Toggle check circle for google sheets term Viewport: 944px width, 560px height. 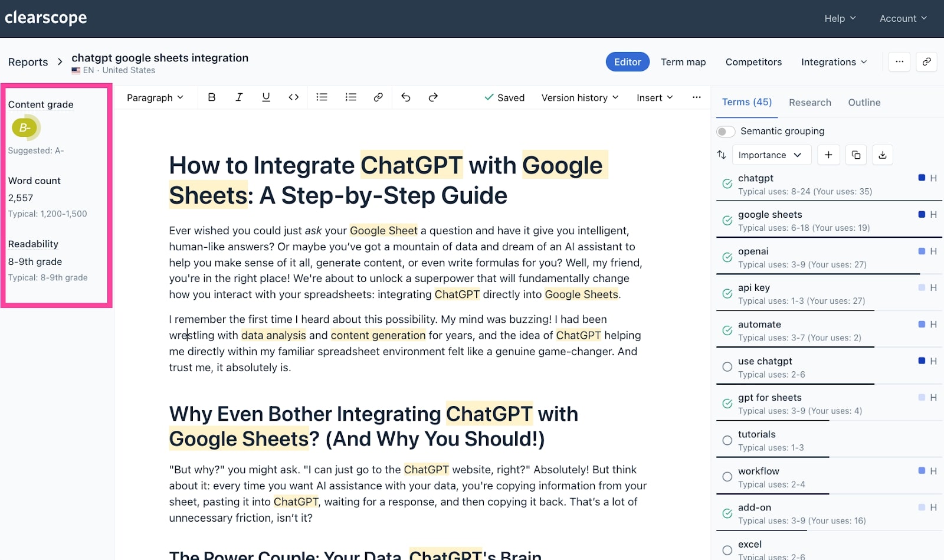pos(727,221)
